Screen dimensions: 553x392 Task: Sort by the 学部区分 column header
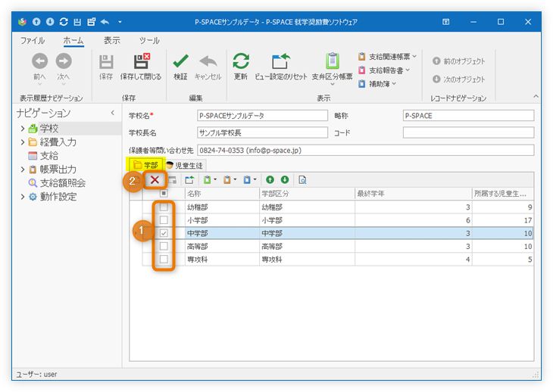308,194
